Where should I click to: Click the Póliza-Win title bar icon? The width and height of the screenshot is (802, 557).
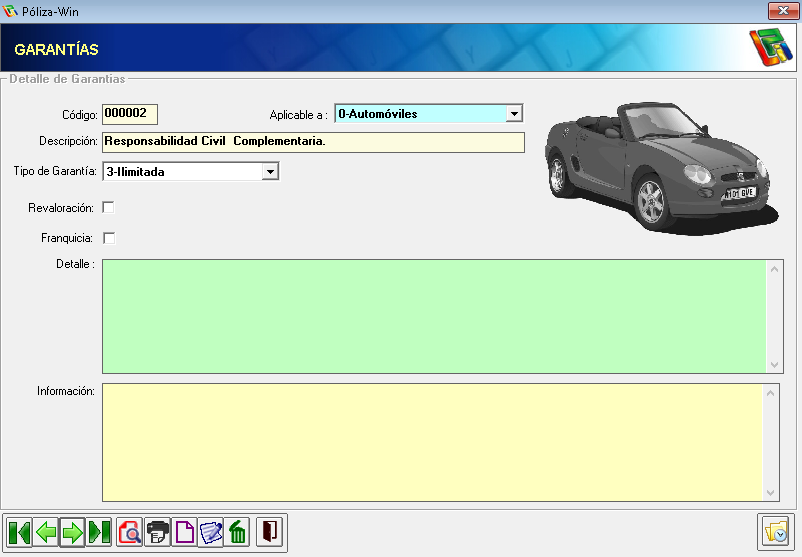tap(10, 11)
